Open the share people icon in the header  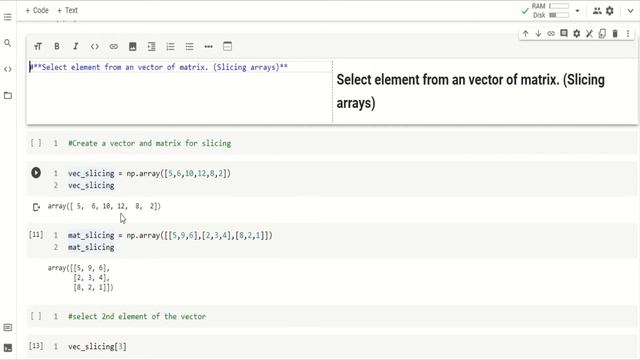pos(597,11)
